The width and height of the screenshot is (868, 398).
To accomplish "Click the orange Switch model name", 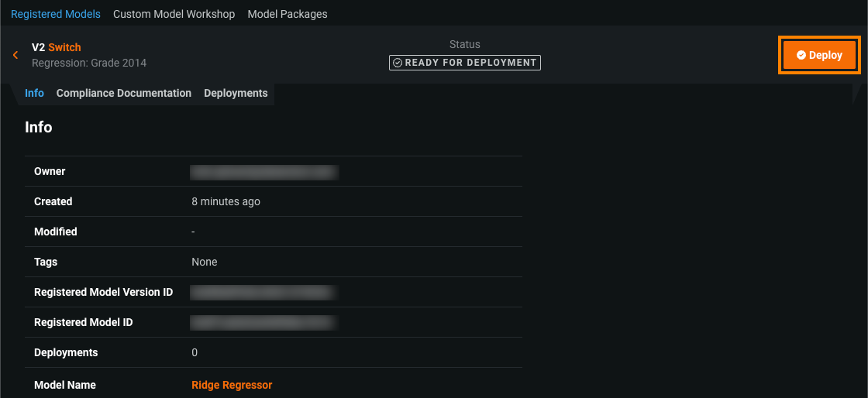I will [64, 47].
